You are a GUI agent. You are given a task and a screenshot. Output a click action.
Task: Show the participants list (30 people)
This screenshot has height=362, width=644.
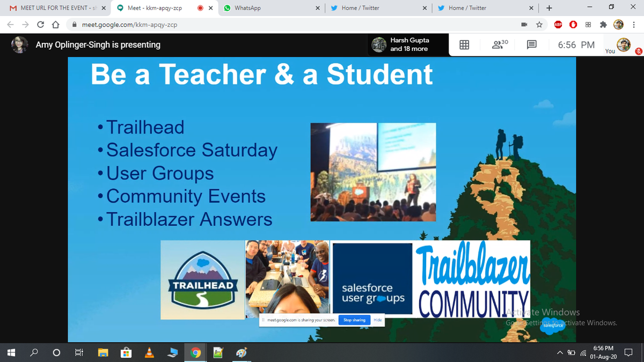pos(500,45)
